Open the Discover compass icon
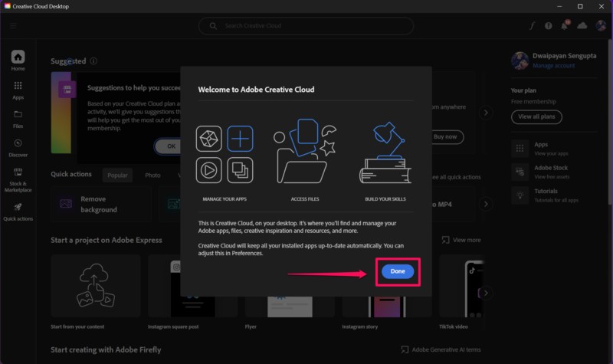This screenshot has width=613, height=364. pos(18,147)
